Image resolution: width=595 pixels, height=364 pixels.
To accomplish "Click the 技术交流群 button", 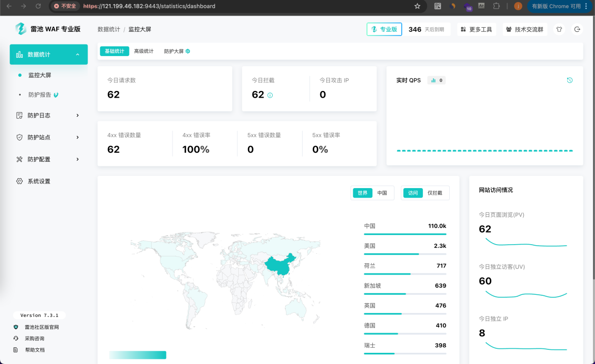I will click(525, 29).
